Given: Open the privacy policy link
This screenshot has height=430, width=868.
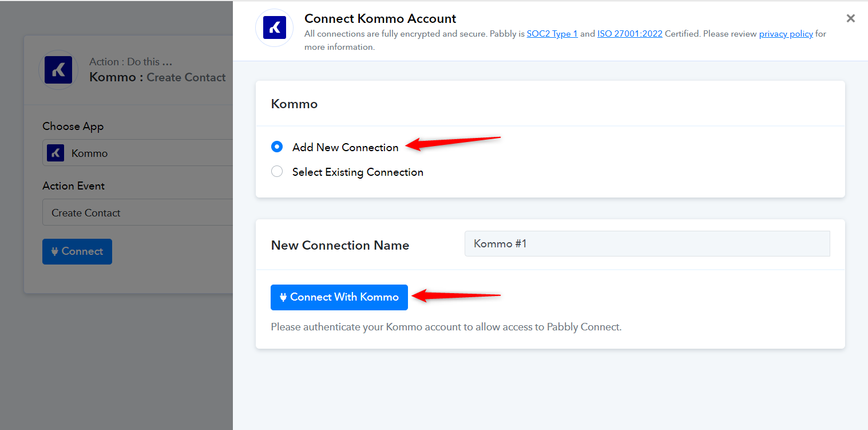Looking at the screenshot, I should (786, 34).
